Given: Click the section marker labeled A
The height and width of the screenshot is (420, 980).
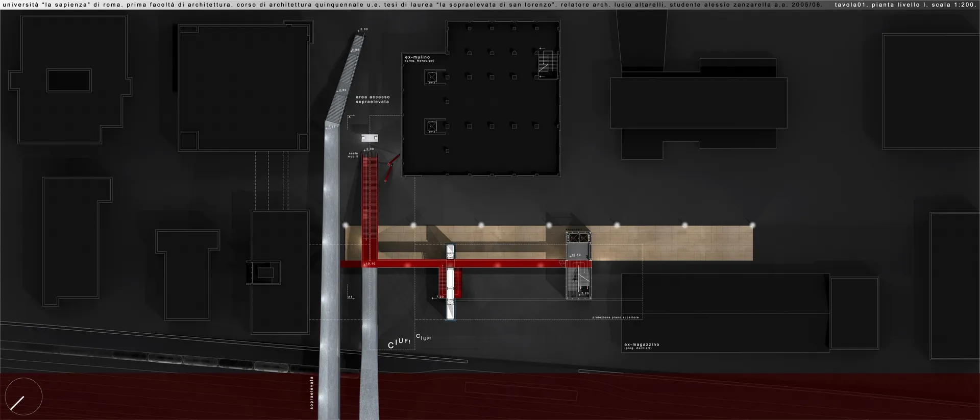Looking at the screenshot, I should click(x=350, y=117).
